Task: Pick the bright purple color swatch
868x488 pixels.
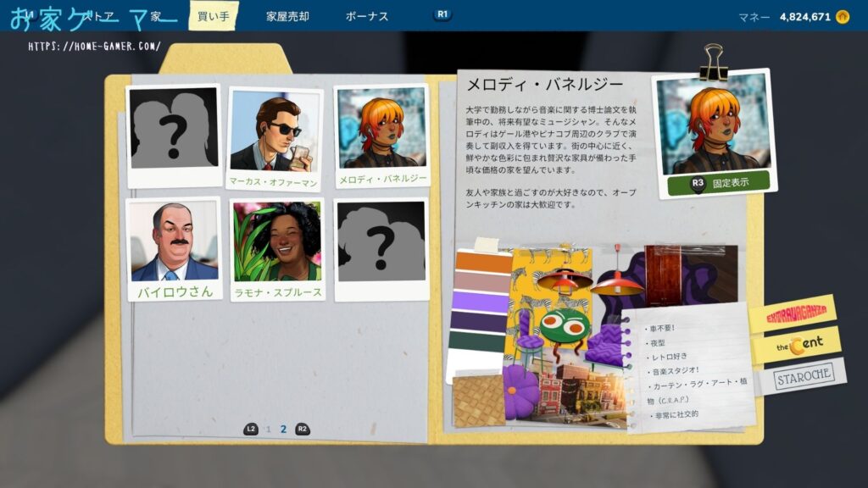Action: [x=481, y=302]
